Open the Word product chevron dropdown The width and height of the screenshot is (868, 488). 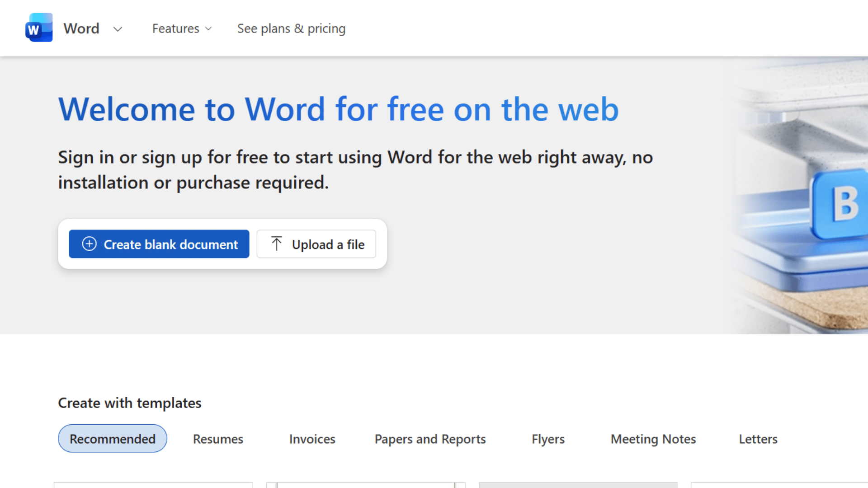point(118,29)
